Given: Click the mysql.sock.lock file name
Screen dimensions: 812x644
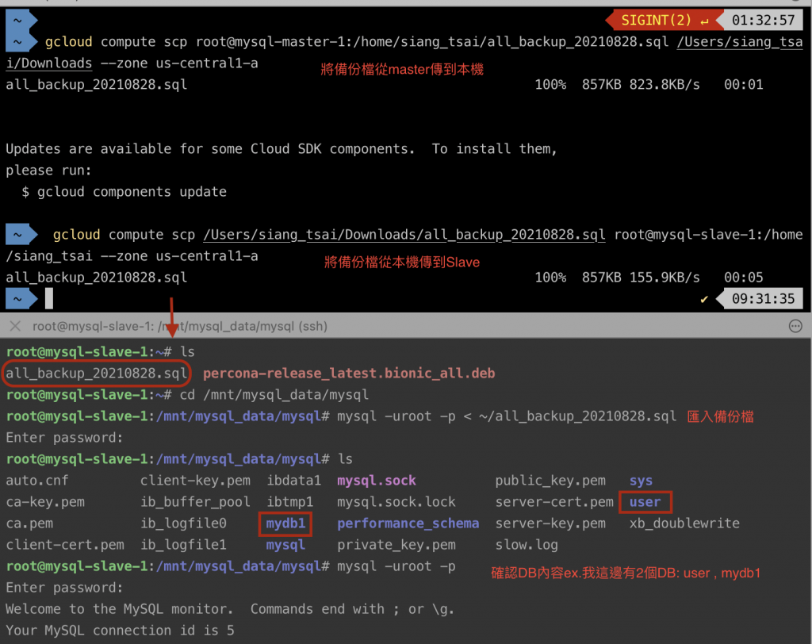Looking at the screenshot, I should click(x=396, y=501).
